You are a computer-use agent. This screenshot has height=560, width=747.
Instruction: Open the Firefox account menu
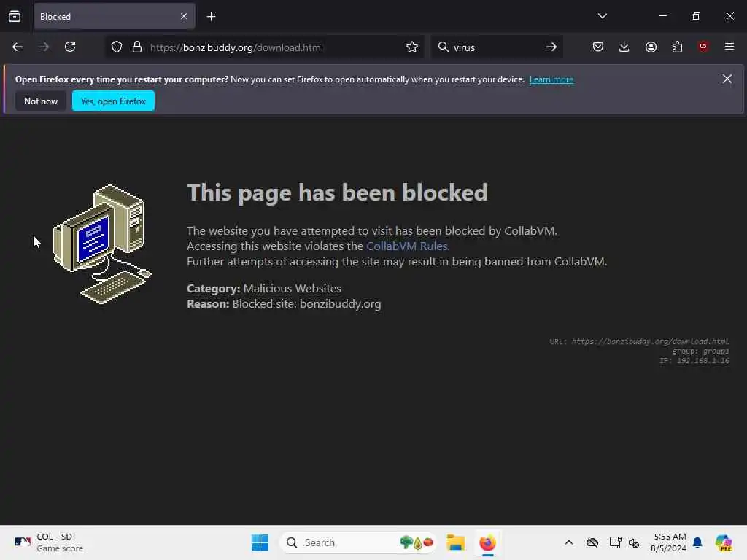coord(651,47)
